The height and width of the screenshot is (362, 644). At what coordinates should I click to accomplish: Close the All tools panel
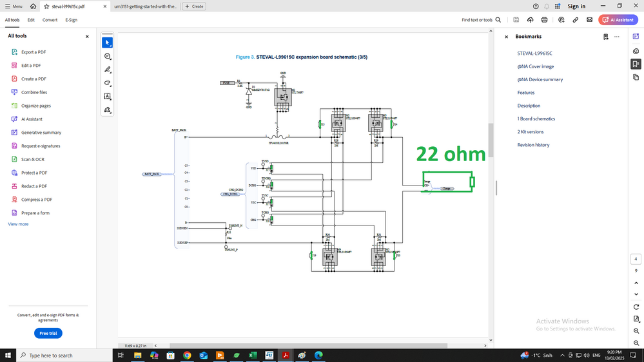tap(87, 37)
